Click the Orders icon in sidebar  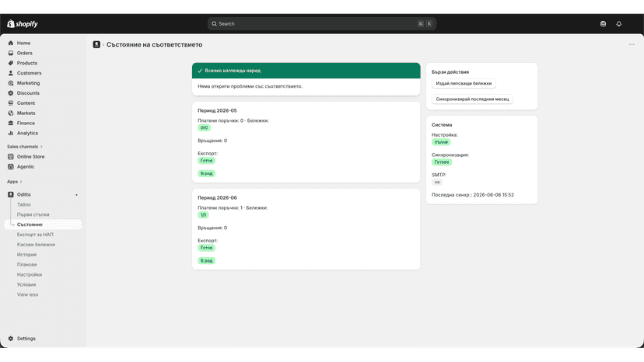tap(11, 53)
